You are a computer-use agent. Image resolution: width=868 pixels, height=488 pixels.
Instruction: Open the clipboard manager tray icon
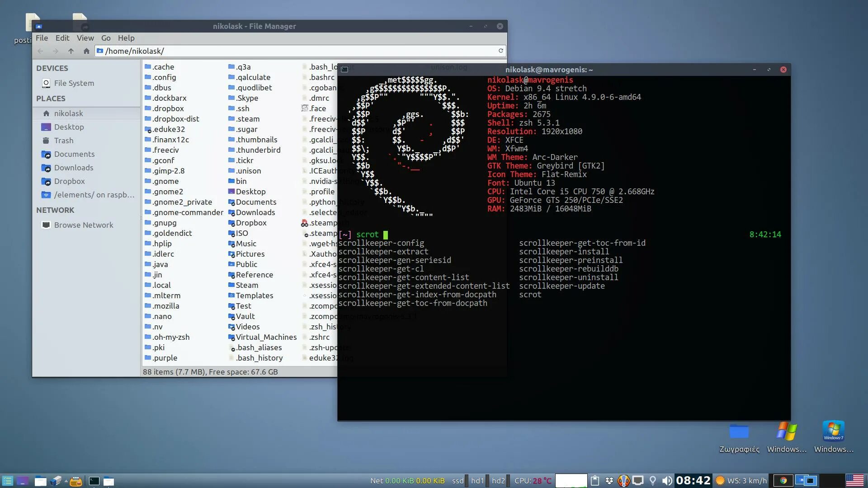pos(595,481)
